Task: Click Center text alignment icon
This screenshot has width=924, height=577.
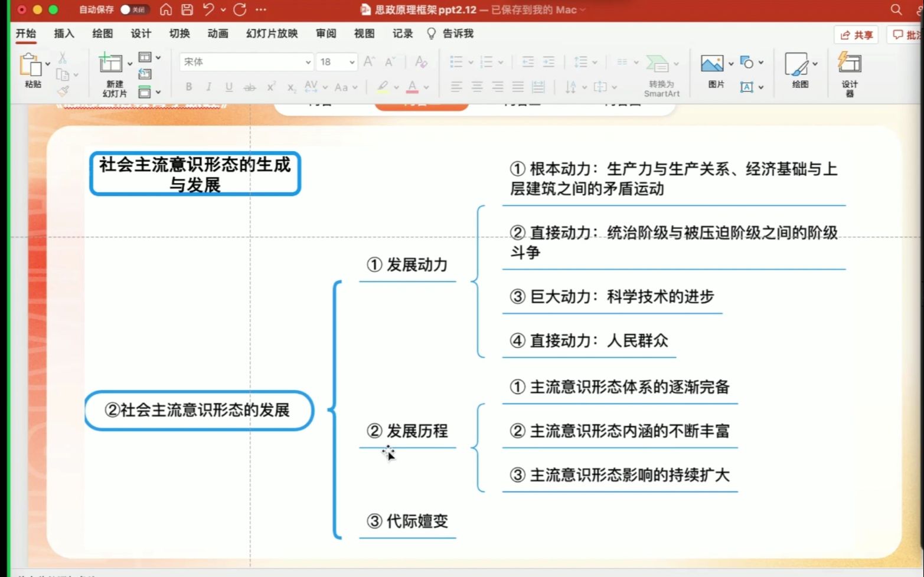Action: 477,87
